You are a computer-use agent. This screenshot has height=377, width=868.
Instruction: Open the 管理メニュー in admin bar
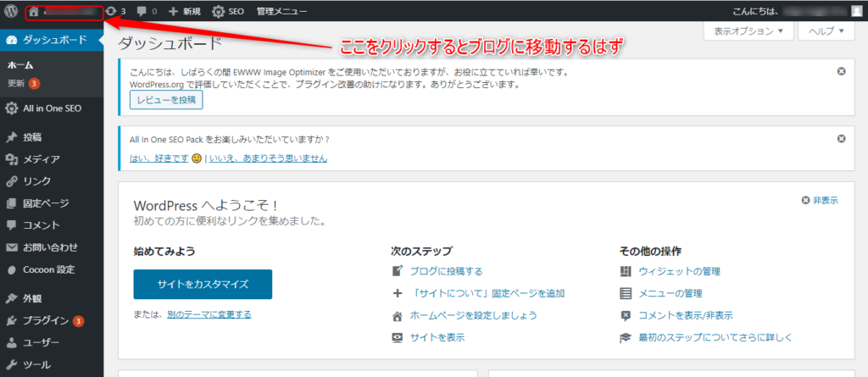[x=282, y=13]
